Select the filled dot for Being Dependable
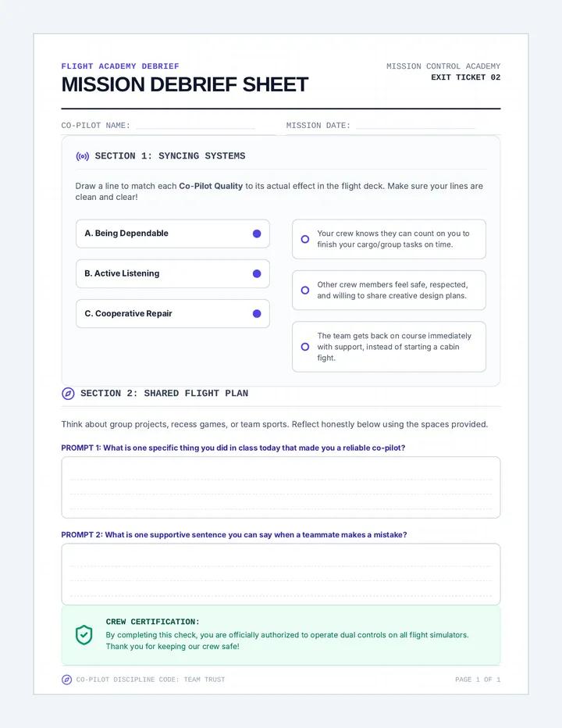 click(x=257, y=234)
